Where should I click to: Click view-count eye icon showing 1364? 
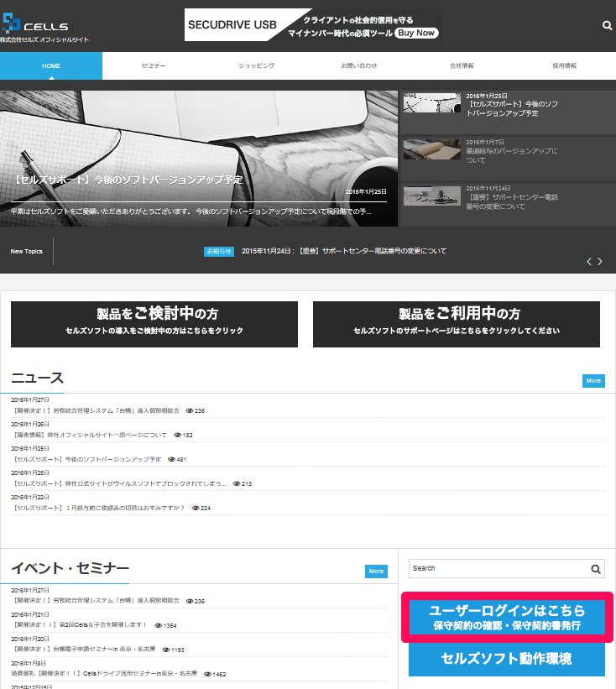click(158, 625)
